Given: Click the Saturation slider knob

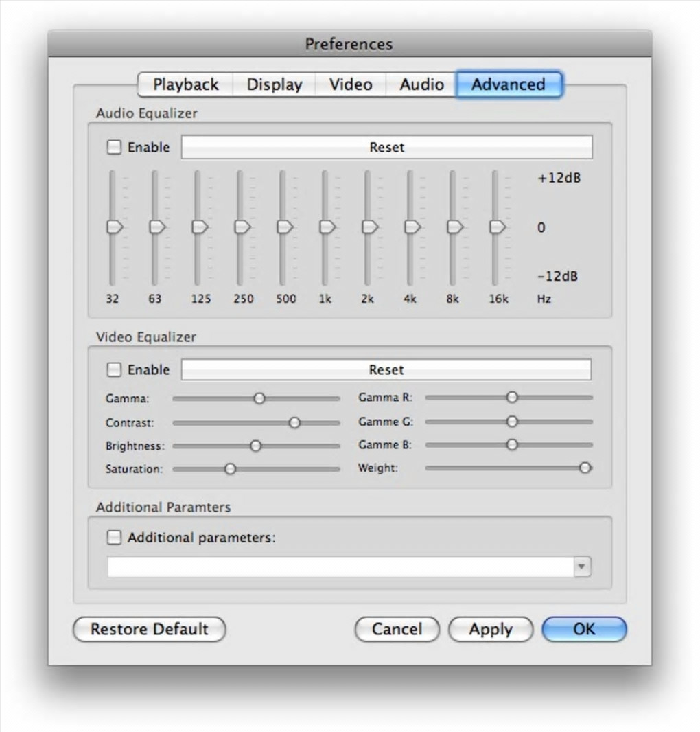Looking at the screenshot, I should 231,469.
